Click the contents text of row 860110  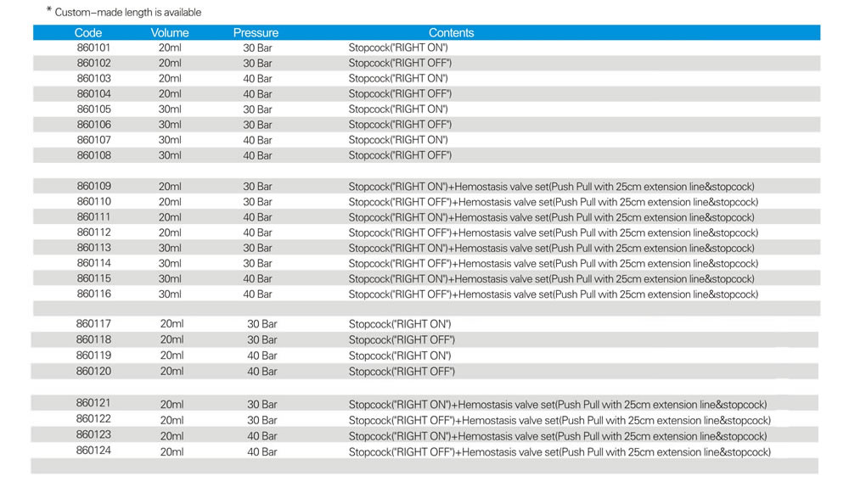click(553, 202)
